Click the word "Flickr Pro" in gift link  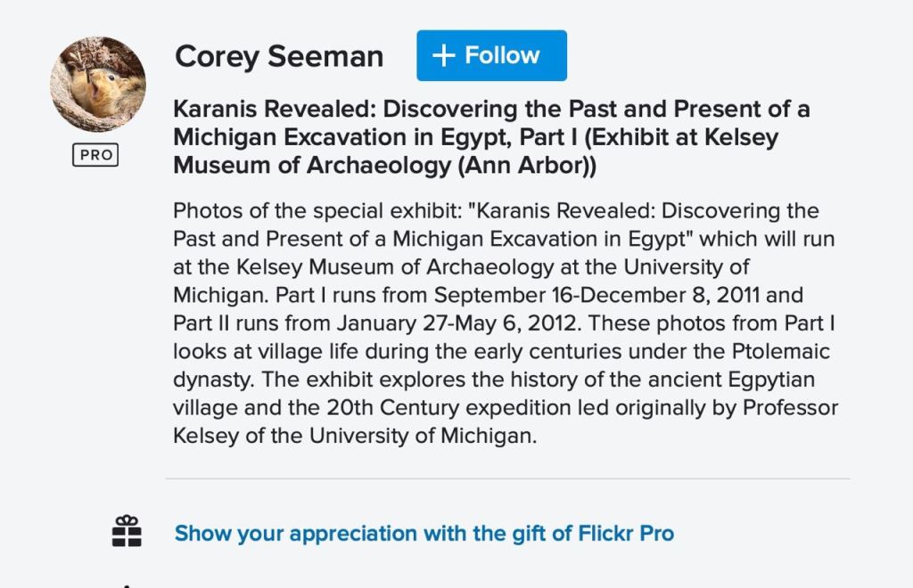[x=626, y=534]
